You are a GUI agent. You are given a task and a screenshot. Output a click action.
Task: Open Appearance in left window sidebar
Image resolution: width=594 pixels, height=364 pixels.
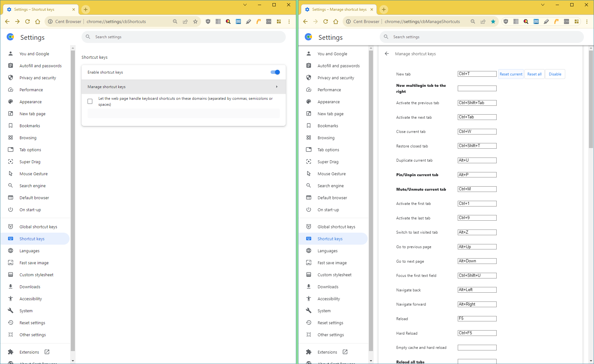pyautogui.click(x=30, y=102)
